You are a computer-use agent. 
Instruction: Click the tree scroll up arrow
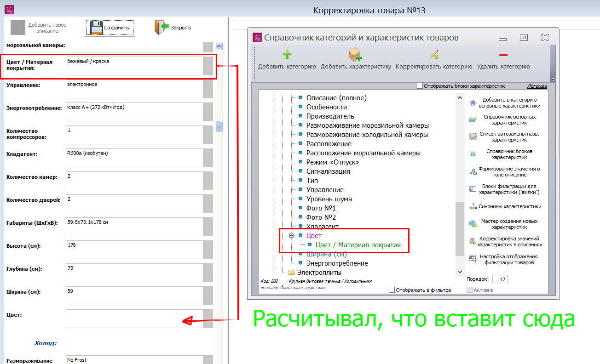pos(460,97)
